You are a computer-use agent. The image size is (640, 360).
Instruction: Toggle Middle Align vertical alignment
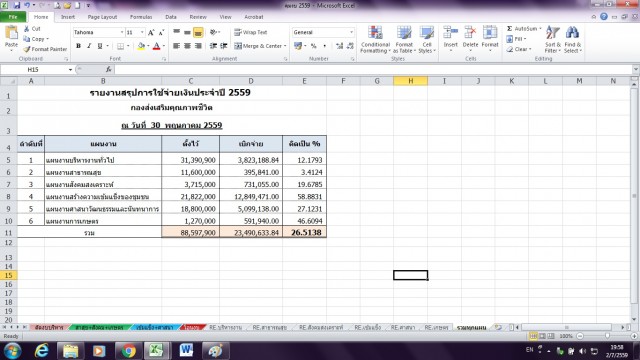187,32
